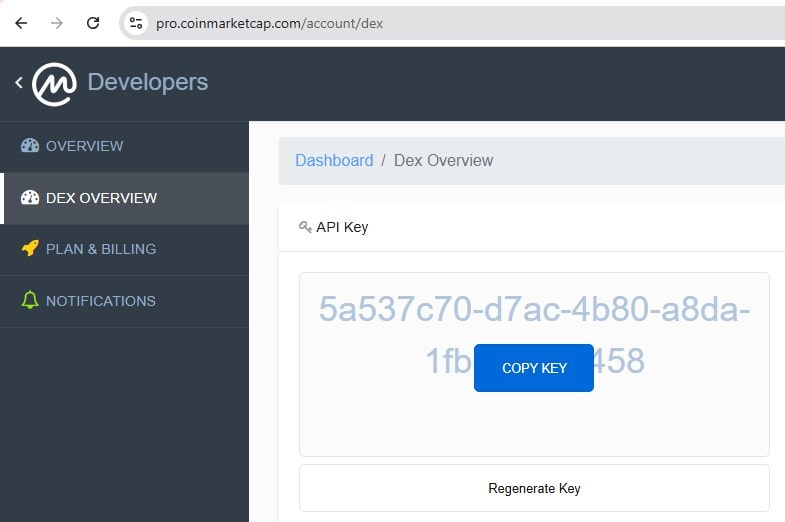Click the key icon beside API Key
Screen dimensions: 785x522
point(305,227)
